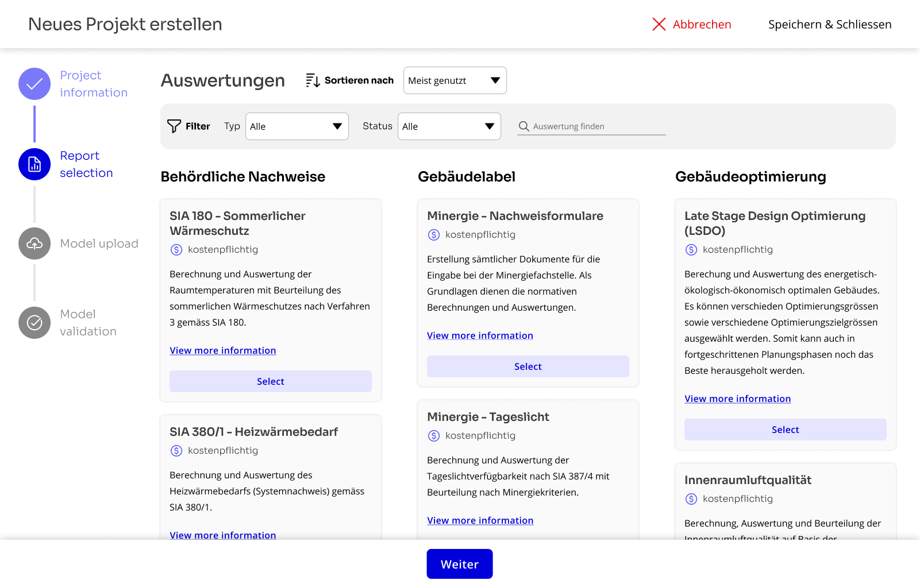Click the Minergie – Tageslicht card title

pyautogui.click(x=488, y=417)
